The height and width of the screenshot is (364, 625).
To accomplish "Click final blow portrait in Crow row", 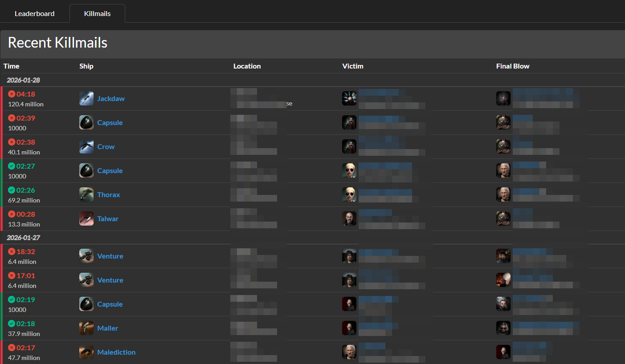I will [503, 146].
